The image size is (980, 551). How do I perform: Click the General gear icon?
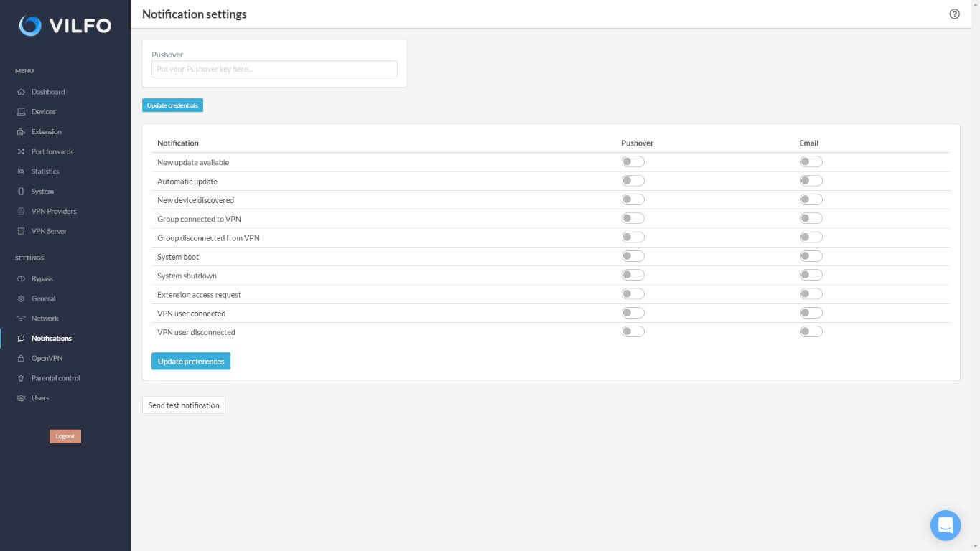(x=21, y=298)
